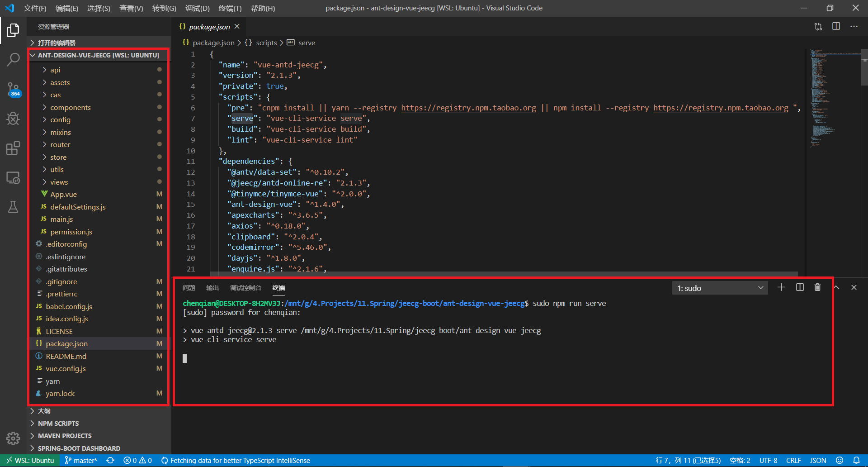Maximize the terminal panel with the chevron

(x=836, y=287)
